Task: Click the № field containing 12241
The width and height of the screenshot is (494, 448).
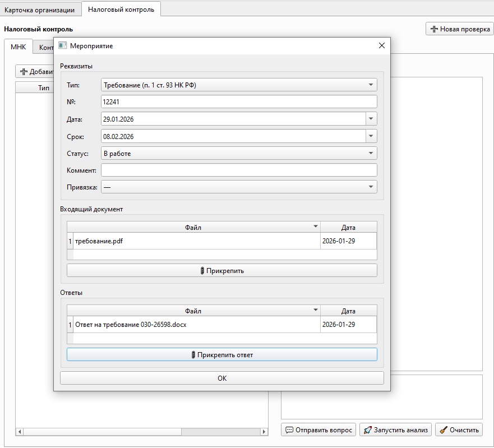Action: [238, 102]
